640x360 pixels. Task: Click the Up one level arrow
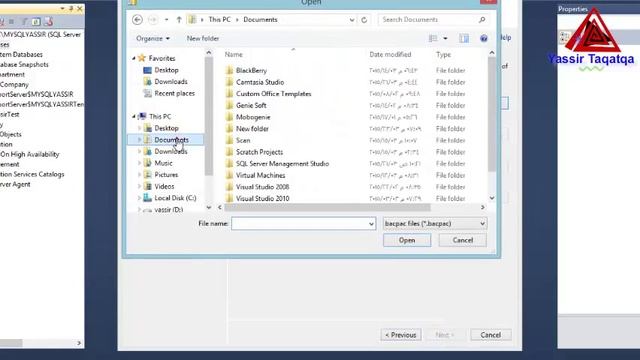(179, 20)
